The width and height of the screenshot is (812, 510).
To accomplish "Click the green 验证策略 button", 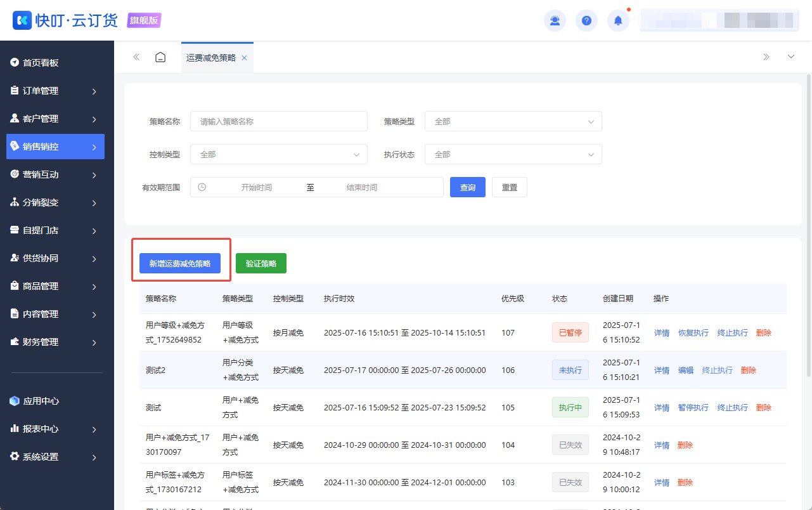I will 261,263.
